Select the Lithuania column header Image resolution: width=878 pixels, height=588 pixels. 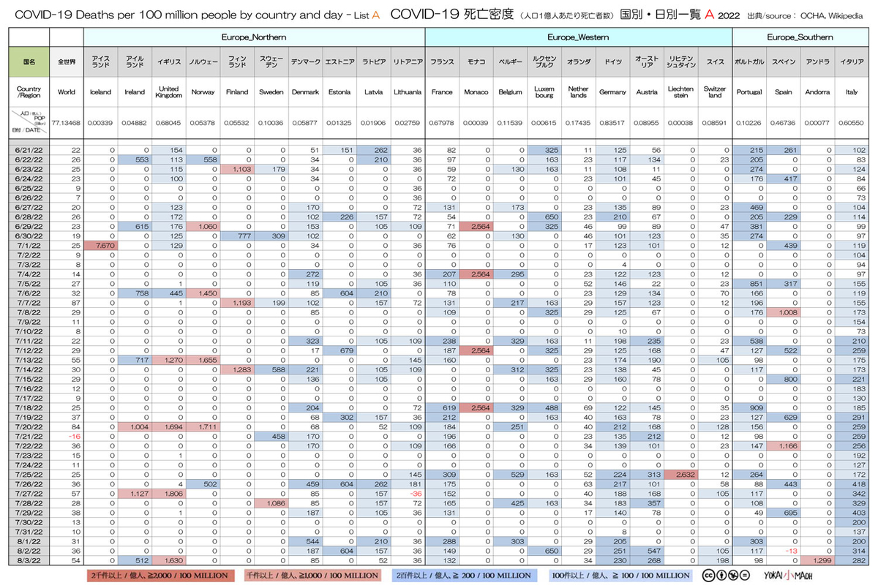(408, 93)
